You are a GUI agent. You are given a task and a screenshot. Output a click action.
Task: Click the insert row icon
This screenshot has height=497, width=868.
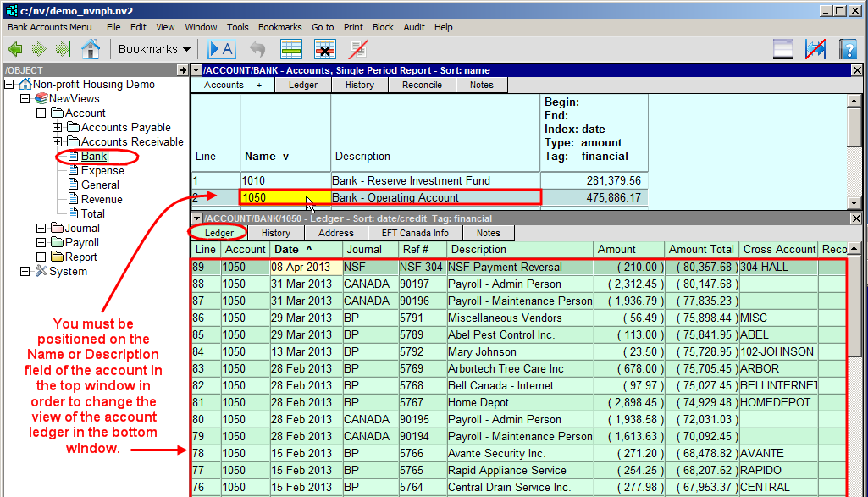pos(291,49)
